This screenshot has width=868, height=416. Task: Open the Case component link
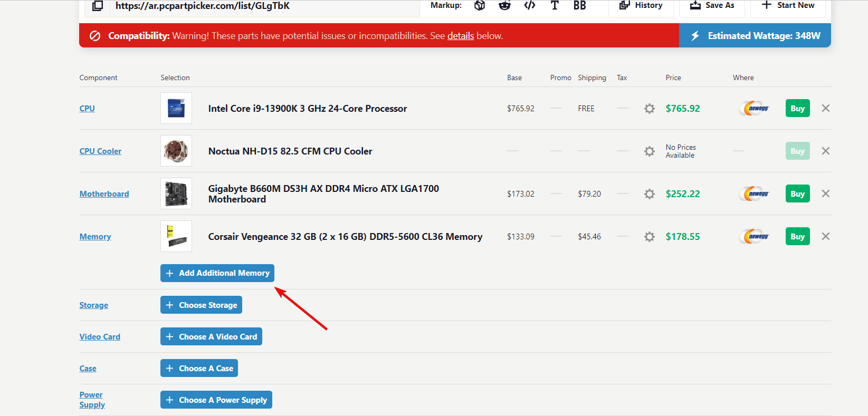(x=88, y=369)
